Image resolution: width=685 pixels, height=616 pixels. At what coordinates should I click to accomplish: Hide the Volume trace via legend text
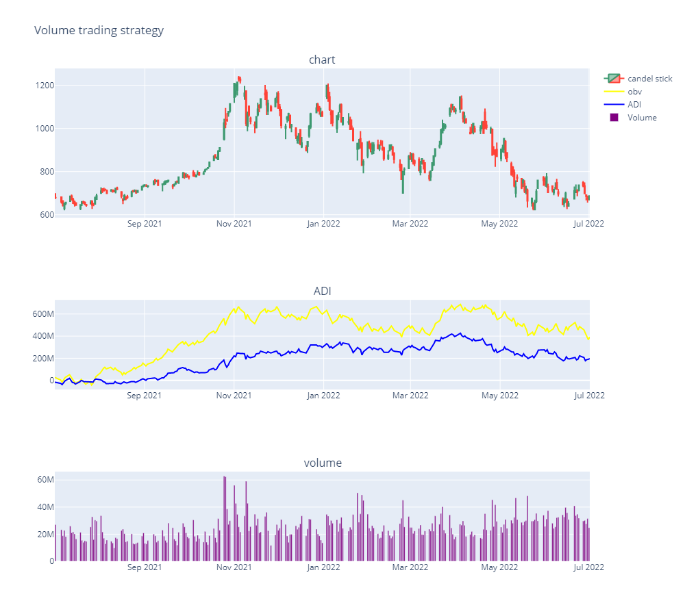pyautogui.click(x=642, y=118)
